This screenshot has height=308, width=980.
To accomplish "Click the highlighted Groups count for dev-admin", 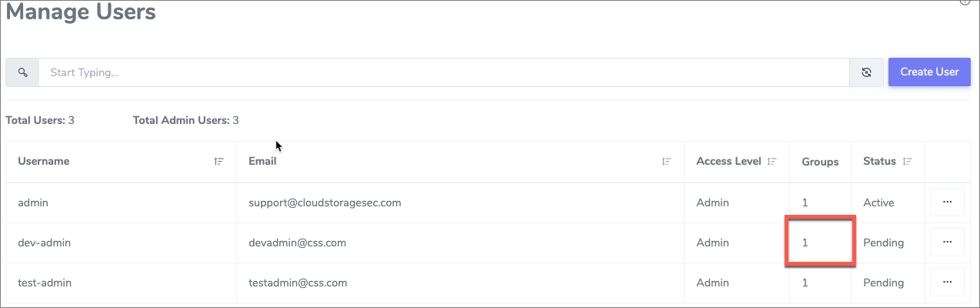I will (x=805, y=243).
